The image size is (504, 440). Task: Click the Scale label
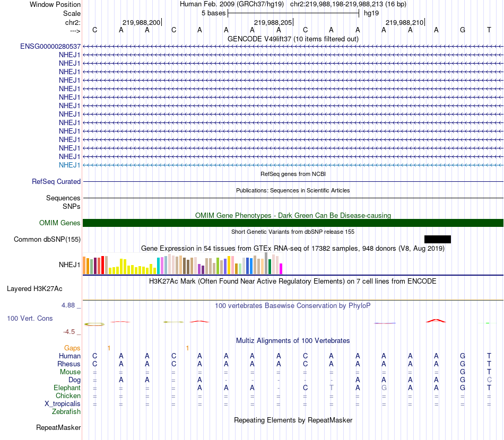72,13
